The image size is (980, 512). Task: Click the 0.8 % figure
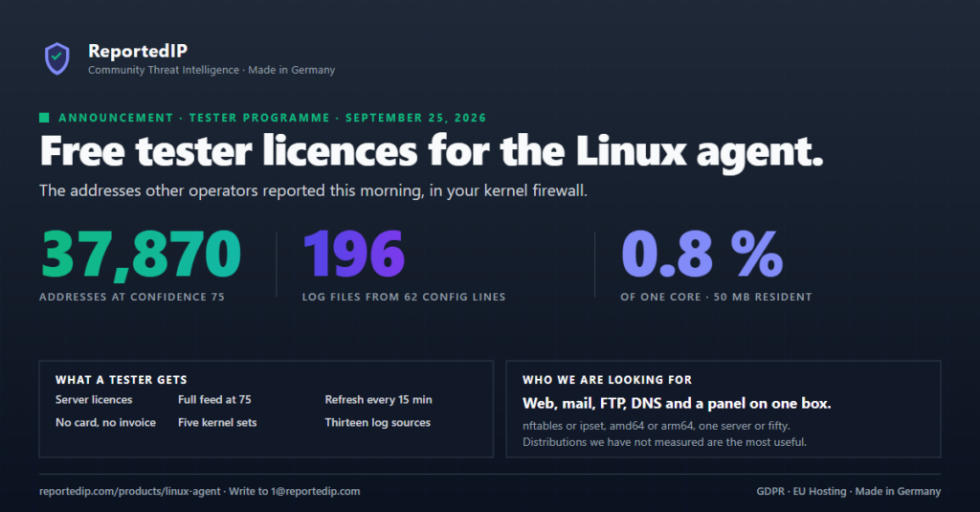[x=702, y=254]
